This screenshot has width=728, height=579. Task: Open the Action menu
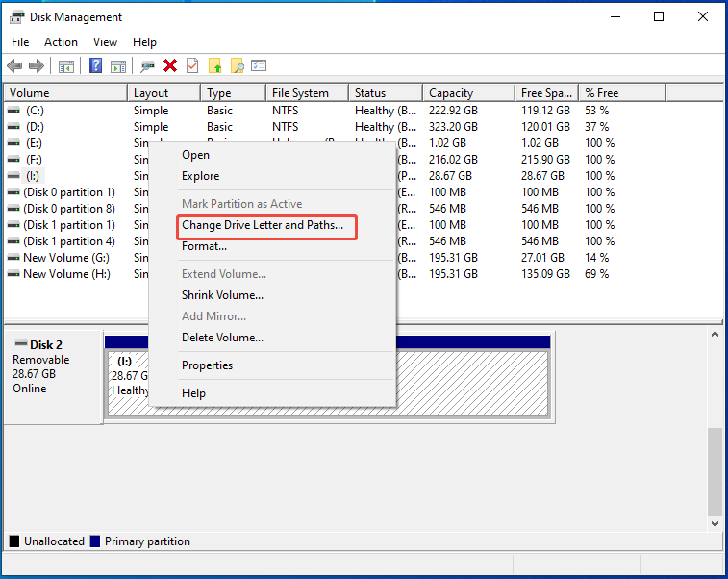(61, 42)
